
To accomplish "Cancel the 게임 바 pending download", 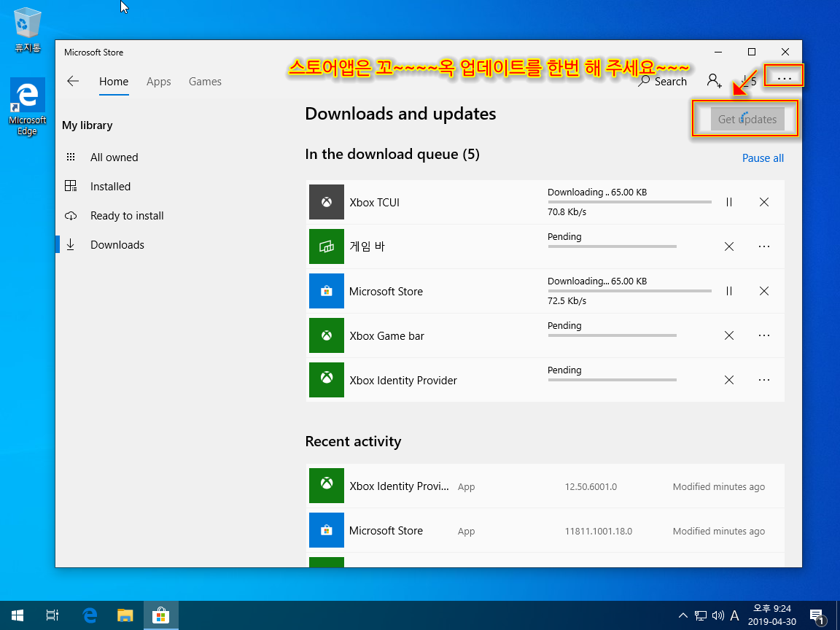I will point(729,246).
